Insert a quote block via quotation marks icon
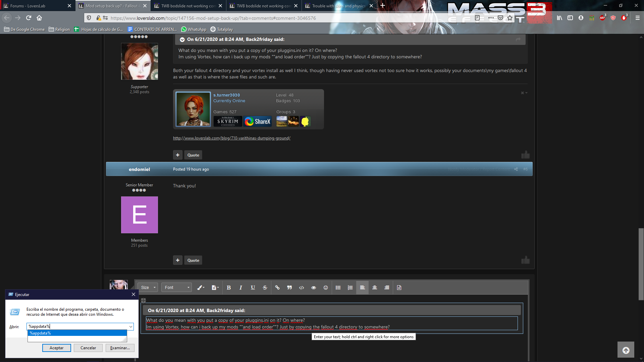Viewport: 644px width, 362px height. [289, 288]
